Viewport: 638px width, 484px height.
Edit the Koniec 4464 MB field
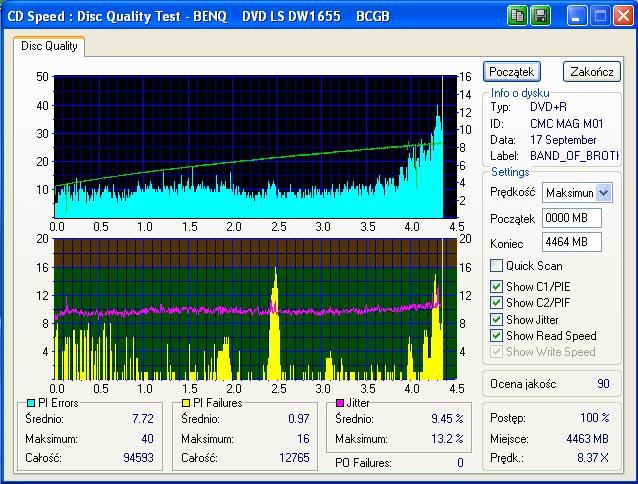coord(572,242)
